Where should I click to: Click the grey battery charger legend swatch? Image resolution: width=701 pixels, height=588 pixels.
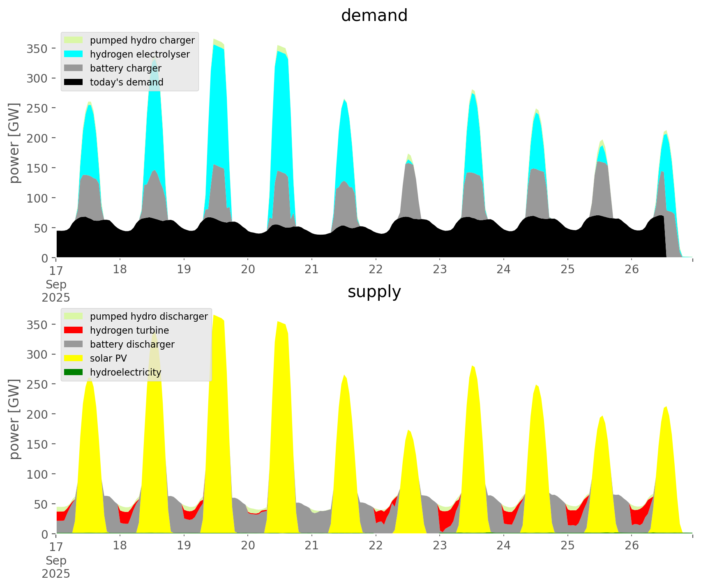74,68
